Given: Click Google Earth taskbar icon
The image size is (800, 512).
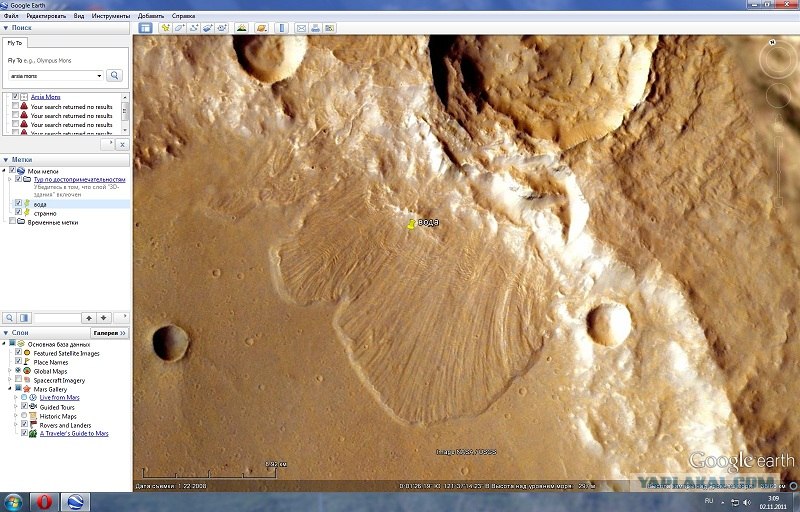Looking at the screenshot, I should 77,502.
